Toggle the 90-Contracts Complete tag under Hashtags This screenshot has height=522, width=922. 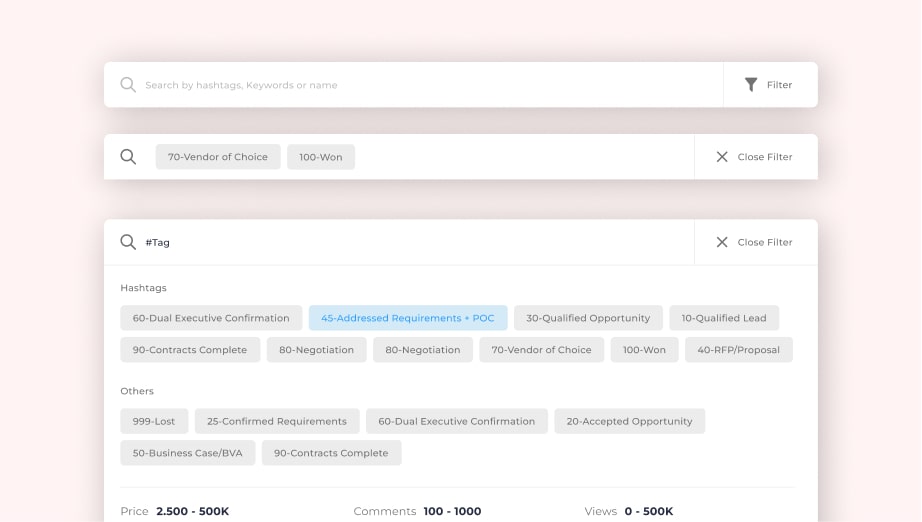pyautogui.click(x=190, y=350)
